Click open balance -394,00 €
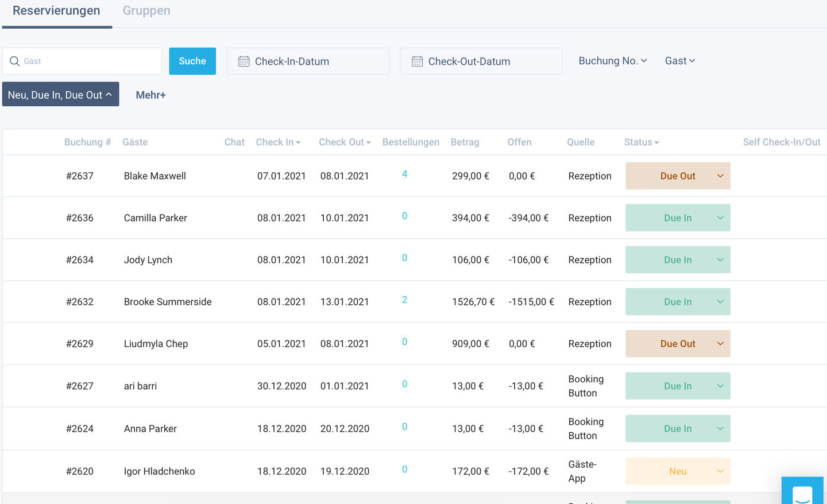827x504 pixels. tap(528, 218)
